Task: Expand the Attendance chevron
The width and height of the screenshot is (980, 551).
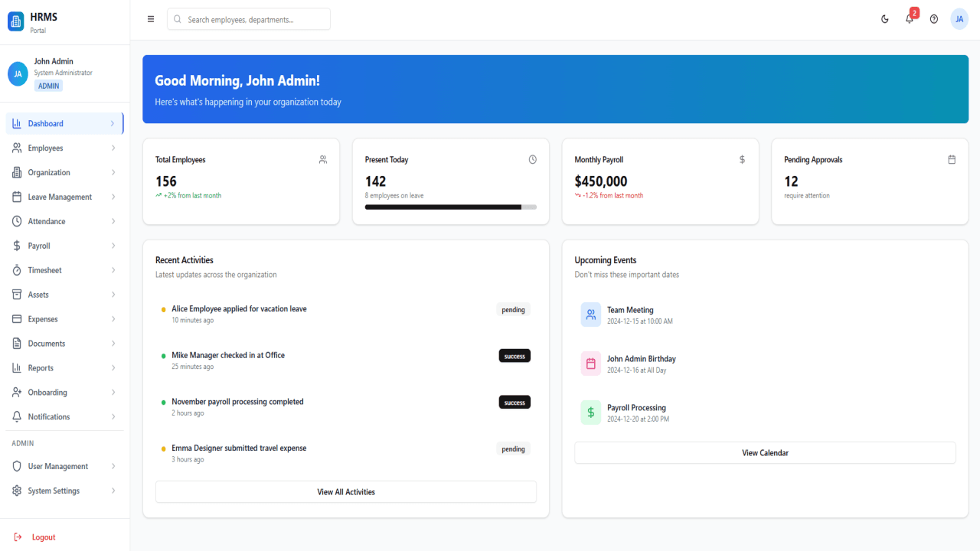Action: (113, 221)
